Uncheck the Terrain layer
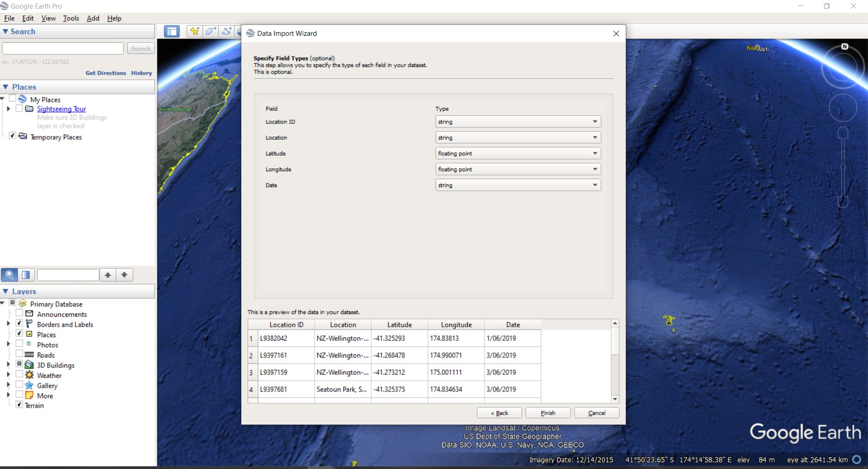Image resolution: width=868 pixels, height=469 pixels. click(19, 405)
